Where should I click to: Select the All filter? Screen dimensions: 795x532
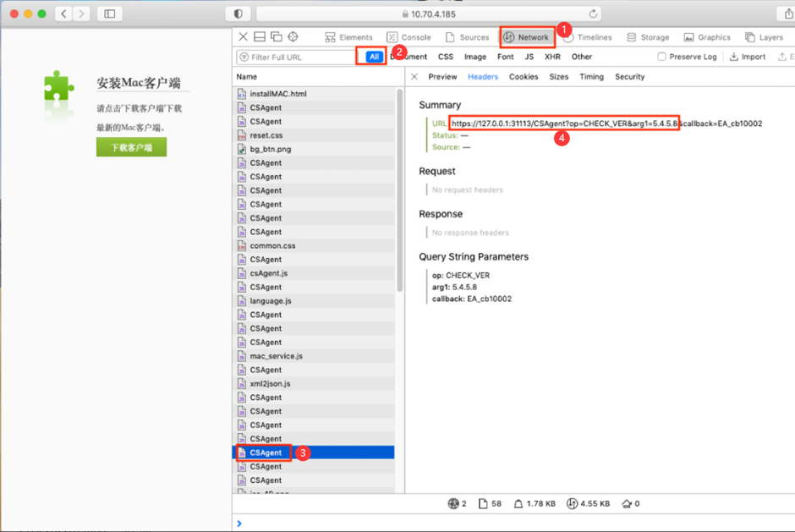374,57
